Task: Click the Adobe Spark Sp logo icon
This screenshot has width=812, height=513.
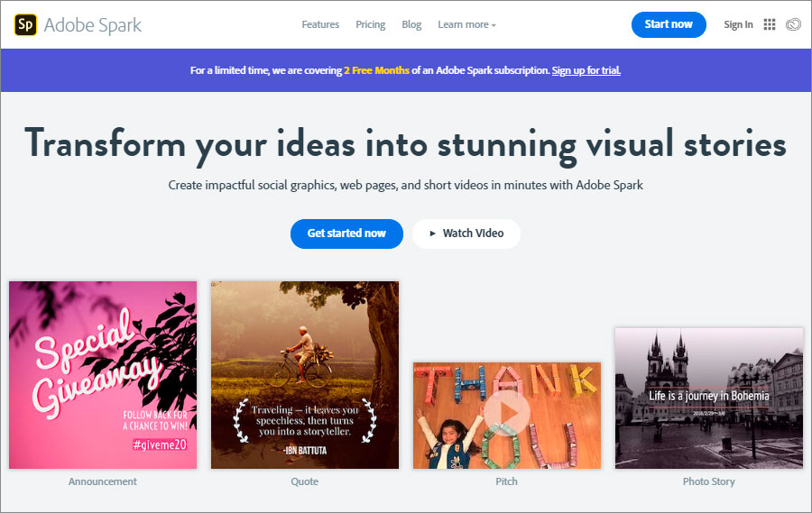Action: [x=25, y=25]
